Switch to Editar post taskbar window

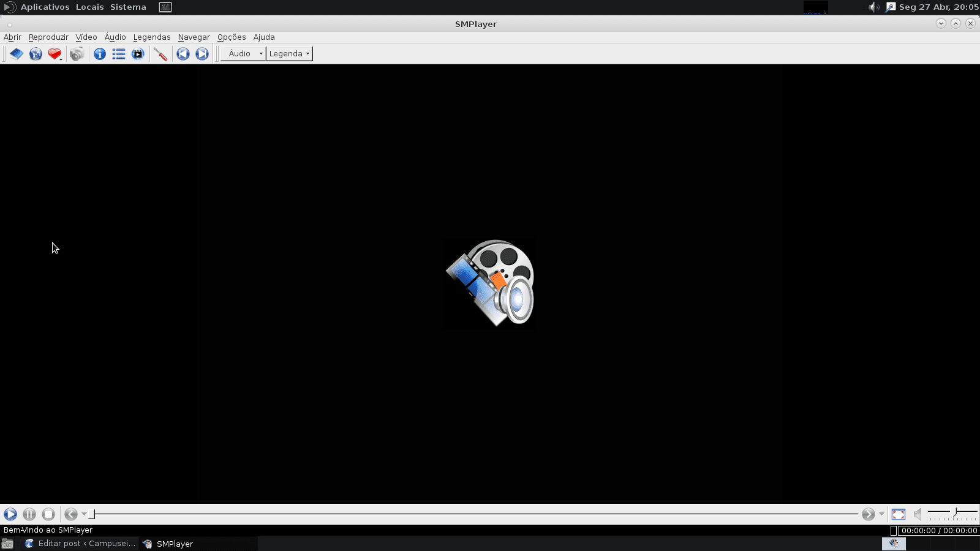pyautogui.click(x=80, y=544)
